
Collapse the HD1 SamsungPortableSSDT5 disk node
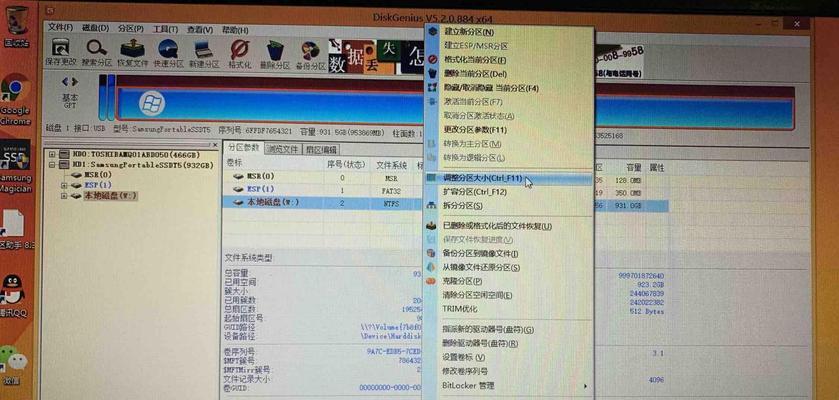point(52,165)
